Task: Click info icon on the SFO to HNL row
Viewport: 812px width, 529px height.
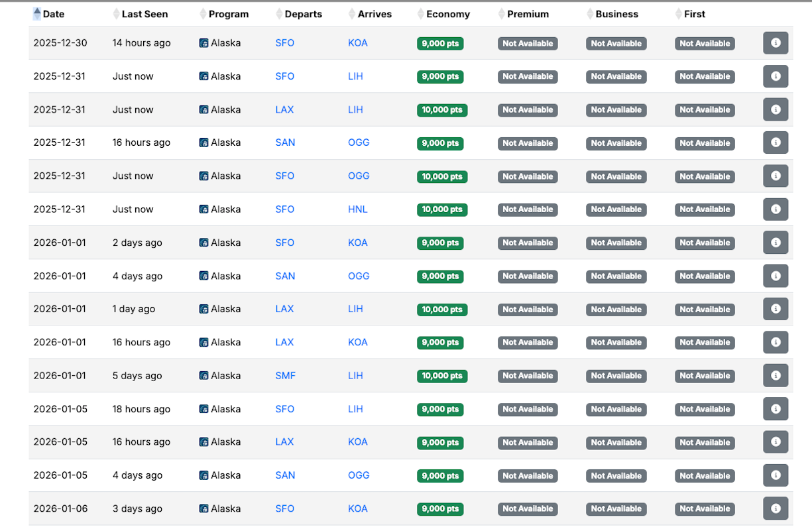Action: pyautogui.click(x=775, y=209)
